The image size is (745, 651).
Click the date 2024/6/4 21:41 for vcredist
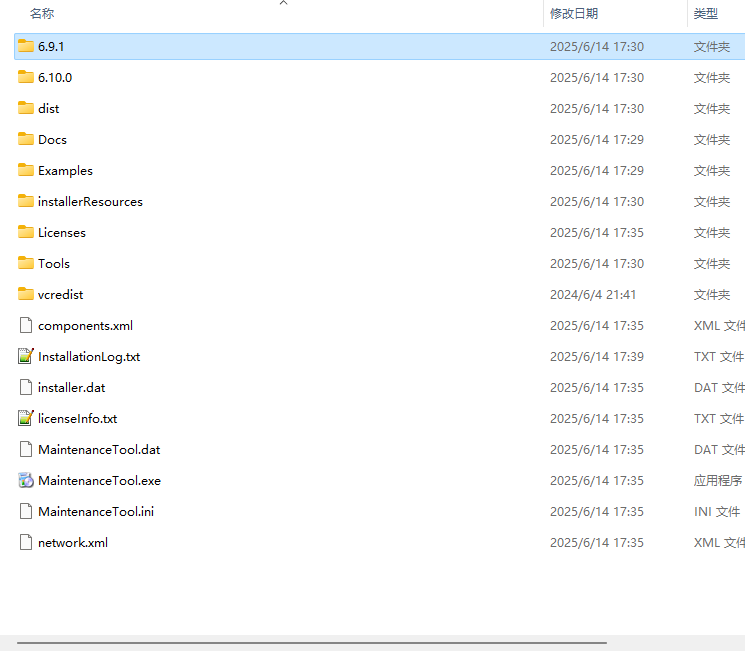coord(592,295)
